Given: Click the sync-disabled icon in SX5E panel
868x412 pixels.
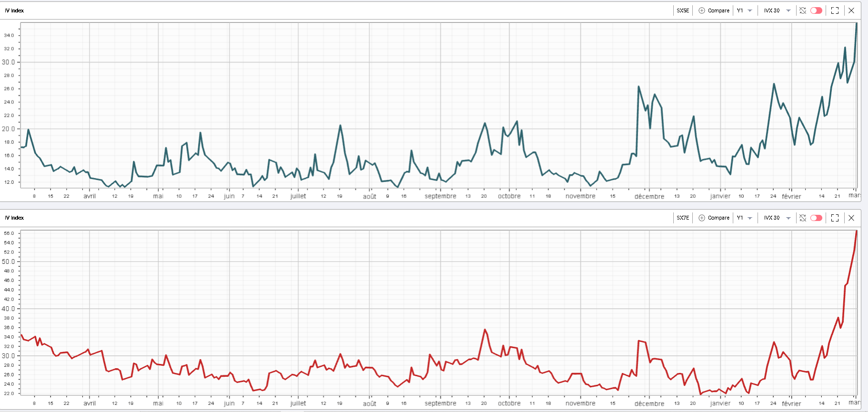Looking at the screenshot, I should coord(803,10).
